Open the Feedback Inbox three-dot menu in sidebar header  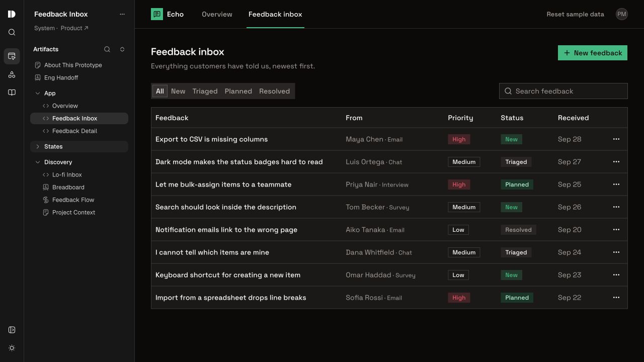tap(122, 14)
